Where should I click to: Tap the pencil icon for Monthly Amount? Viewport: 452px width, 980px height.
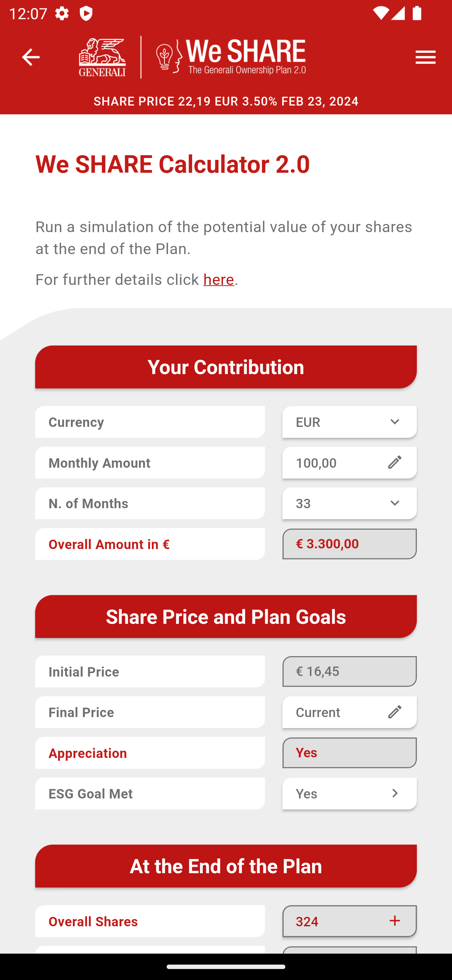pyautogui.click(x=395, y=463)
